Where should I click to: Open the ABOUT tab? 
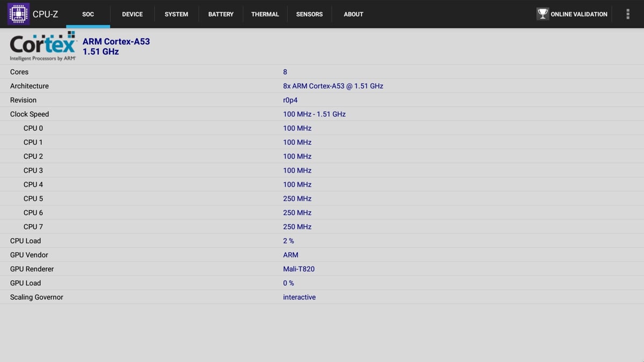353,14
